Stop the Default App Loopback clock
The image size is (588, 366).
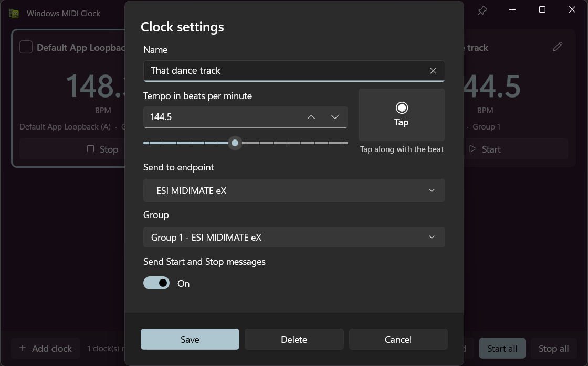point(72,149)
